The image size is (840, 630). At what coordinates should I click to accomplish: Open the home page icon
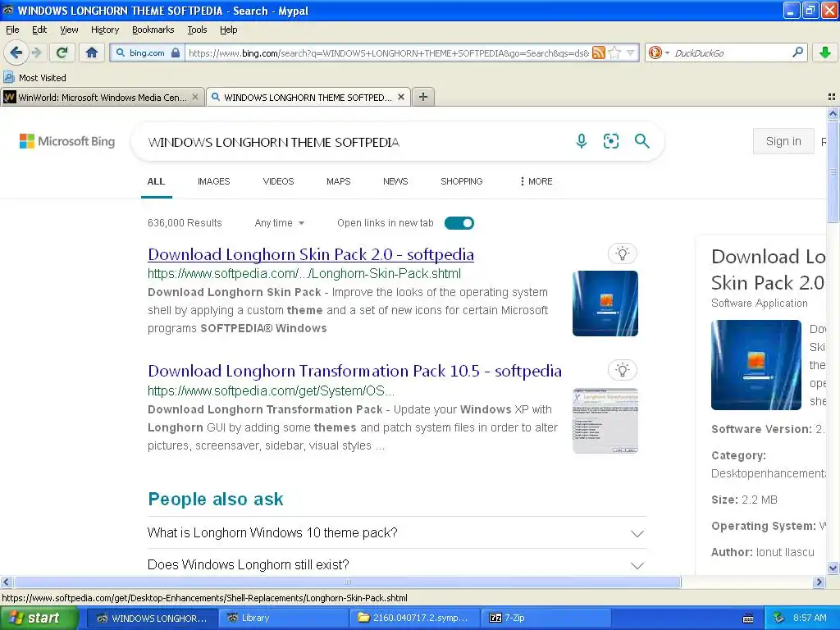[x=92, y=52]
